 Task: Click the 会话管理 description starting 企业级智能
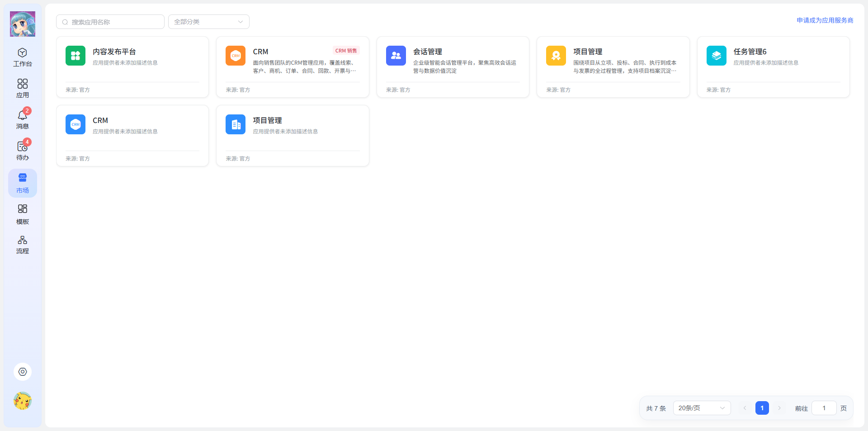(465, 67)
